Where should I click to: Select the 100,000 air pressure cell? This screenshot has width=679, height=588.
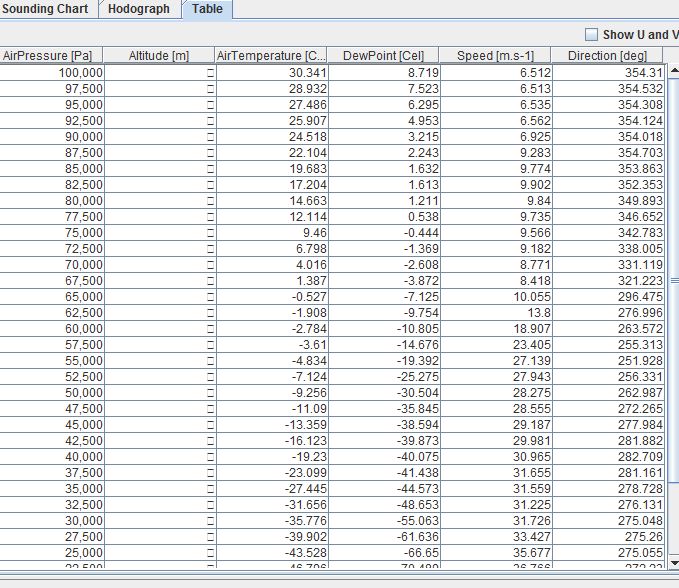pos(52,73)
